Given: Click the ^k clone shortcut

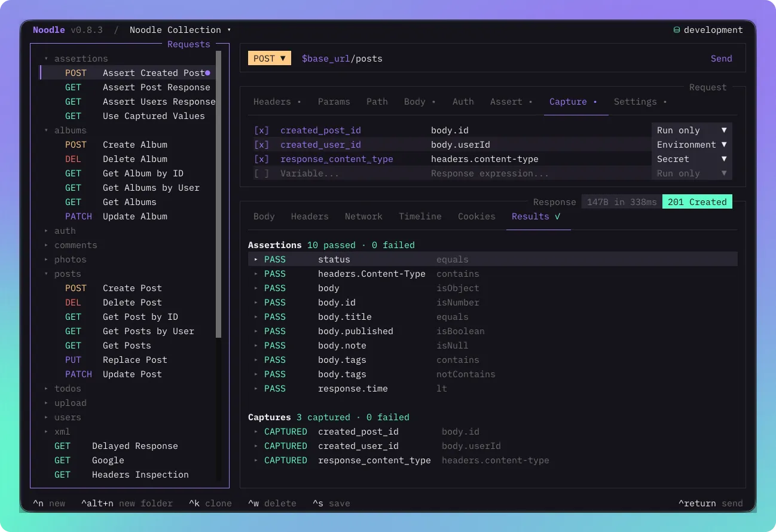Looking at the screenshot, I should (210, 503).
